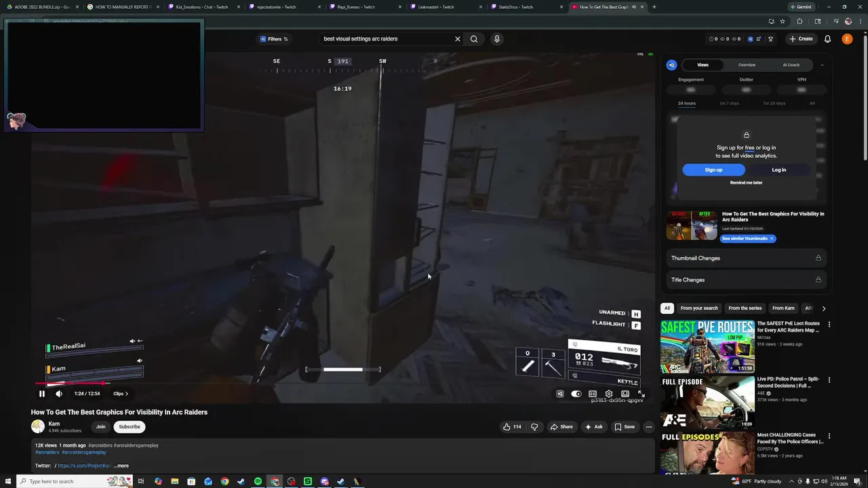Screen dimensions: 868x488
Task: Switch to the AI Coach tab
Action: [791, 65]
